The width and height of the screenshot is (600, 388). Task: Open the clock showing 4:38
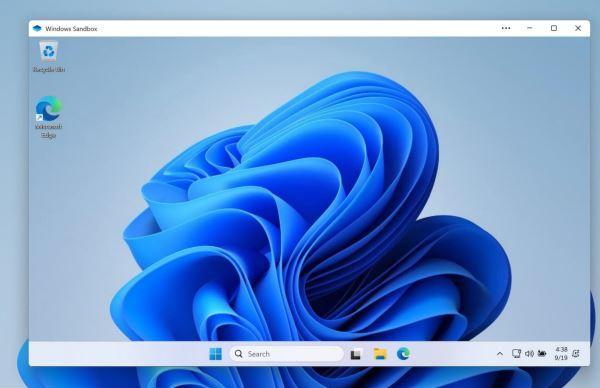(561, 354)
